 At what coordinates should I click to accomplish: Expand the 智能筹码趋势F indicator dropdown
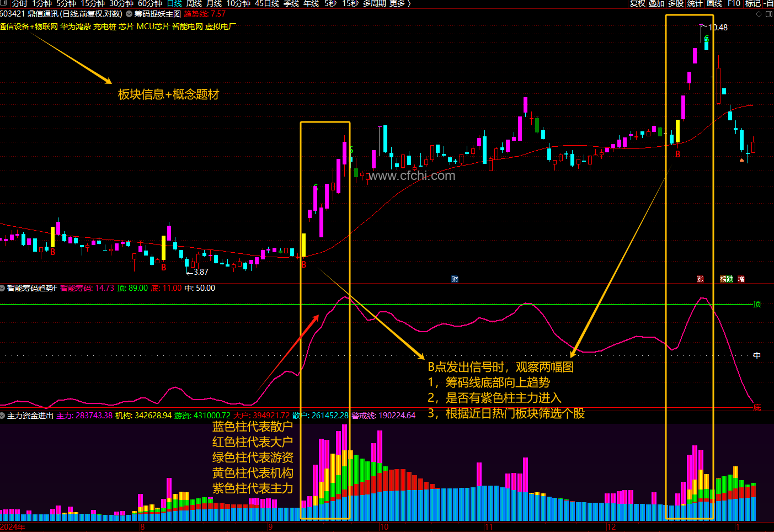tap(3, 288)
